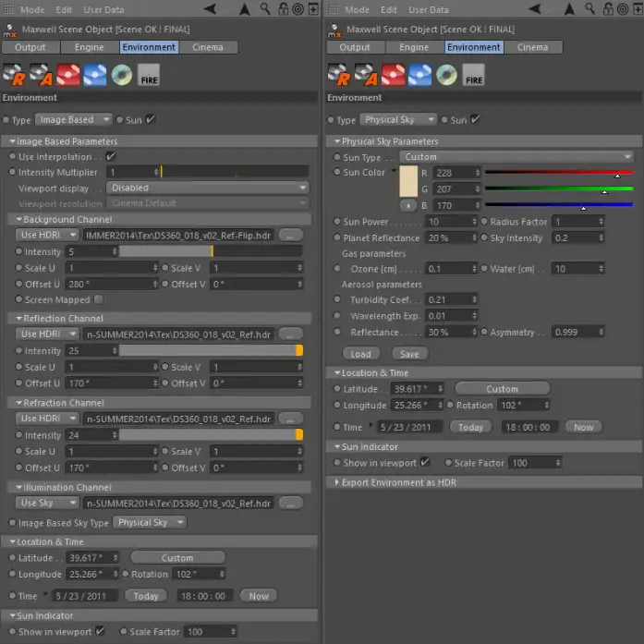Toggle Show in viewport in right panel
This screenshot has width=644, height=644.
(425, 463)
